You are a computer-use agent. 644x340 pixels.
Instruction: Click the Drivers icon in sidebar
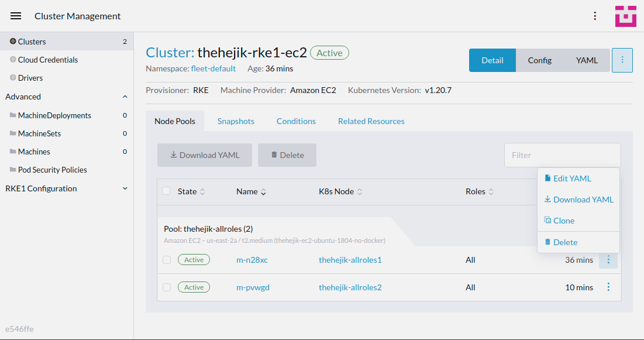coord(13,77)
